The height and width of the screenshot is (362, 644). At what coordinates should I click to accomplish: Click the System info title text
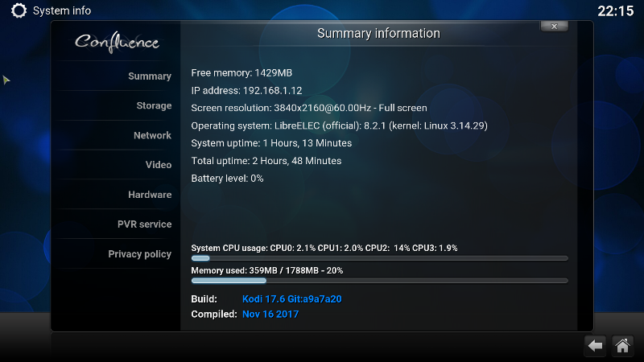coord(62,10)
